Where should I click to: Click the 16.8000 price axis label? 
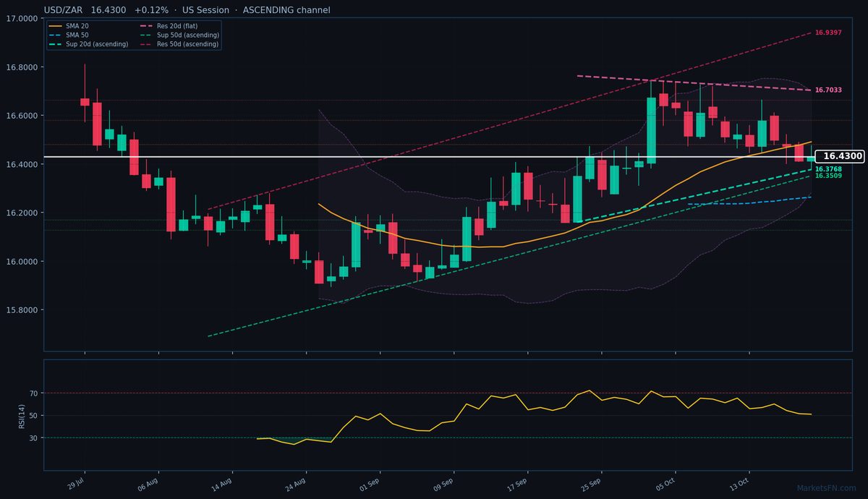pyautogui.click(x=23, y=67)
